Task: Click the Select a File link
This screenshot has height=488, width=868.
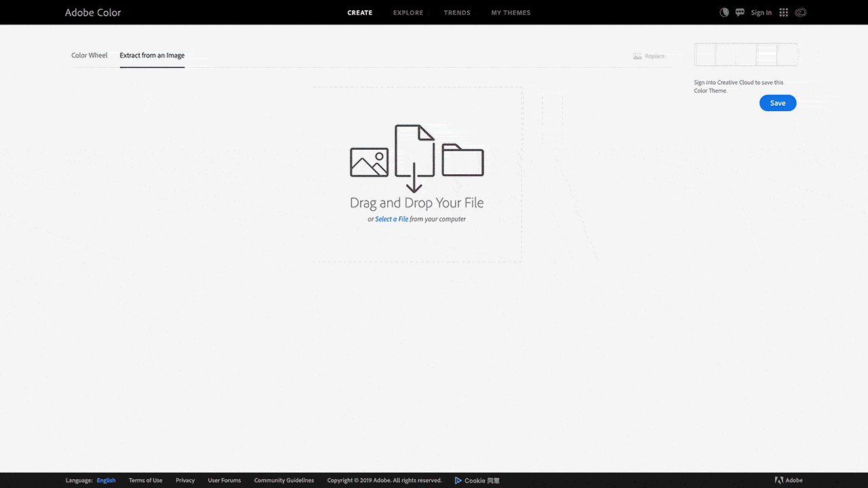Action: [391, 219]
